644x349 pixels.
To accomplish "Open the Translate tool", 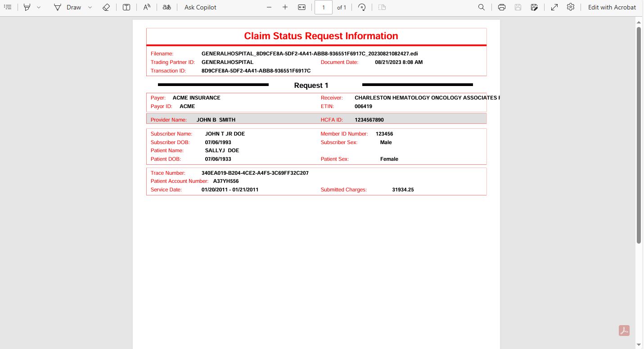I will pos(167,7).
